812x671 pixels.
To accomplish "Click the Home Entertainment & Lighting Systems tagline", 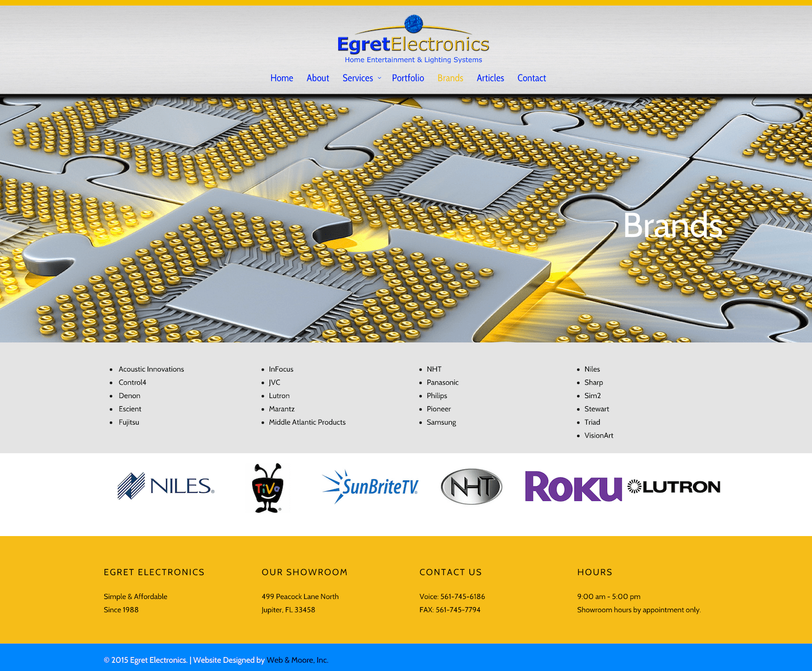I will (414, 60).
